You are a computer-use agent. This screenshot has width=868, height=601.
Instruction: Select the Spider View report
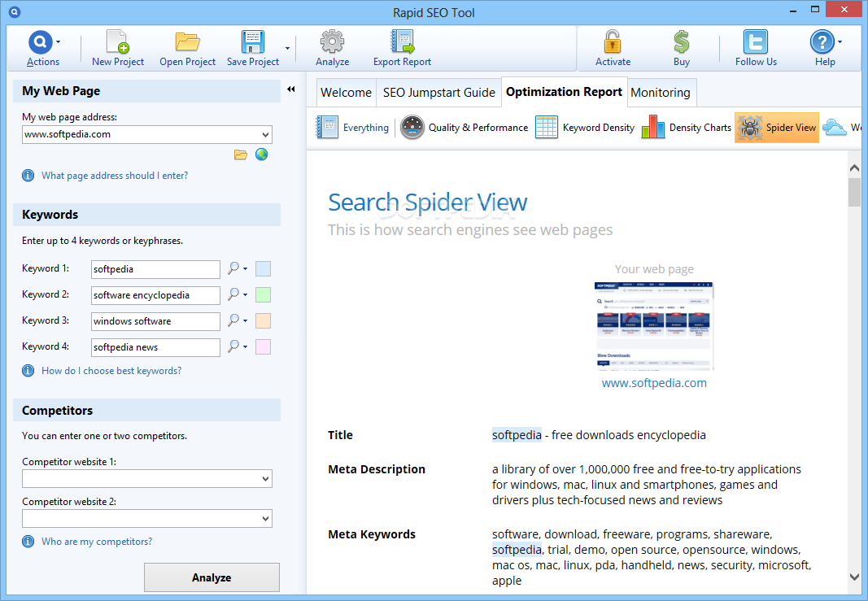click(x=777, y=128)
